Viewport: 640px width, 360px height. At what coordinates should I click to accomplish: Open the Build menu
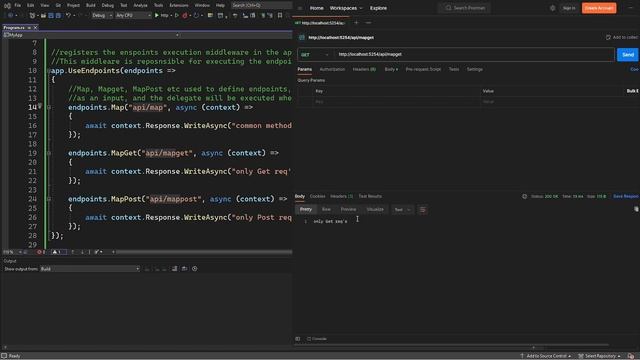[x=91, y=5]
